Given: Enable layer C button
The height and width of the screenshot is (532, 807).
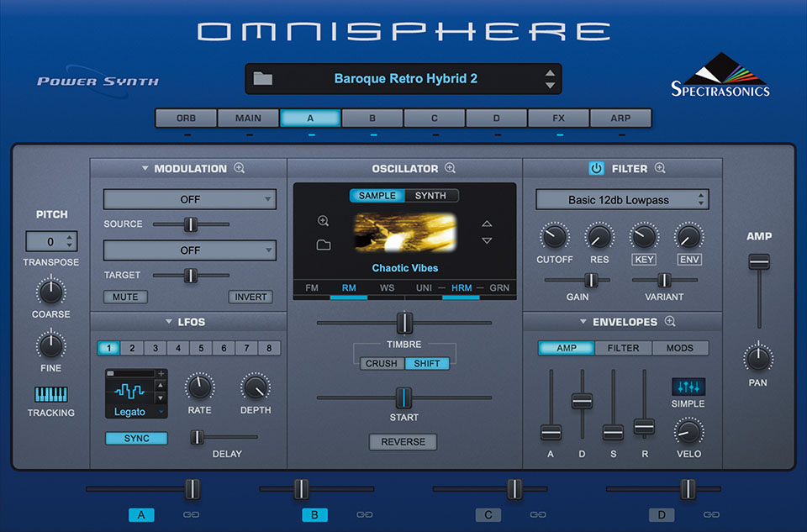Looking at the screenshot, I should 488,514.
